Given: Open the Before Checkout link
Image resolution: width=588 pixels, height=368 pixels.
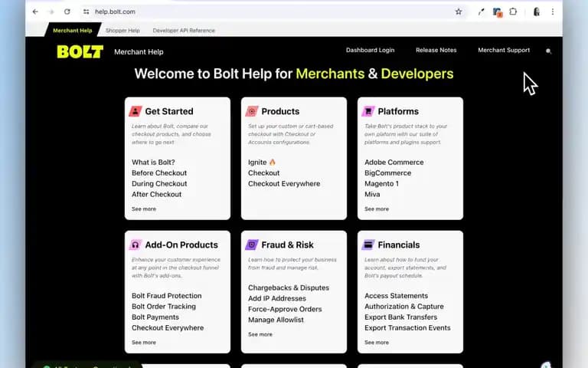Looking at the screenshot, I should pyautogui.click(x=159, y=172).
